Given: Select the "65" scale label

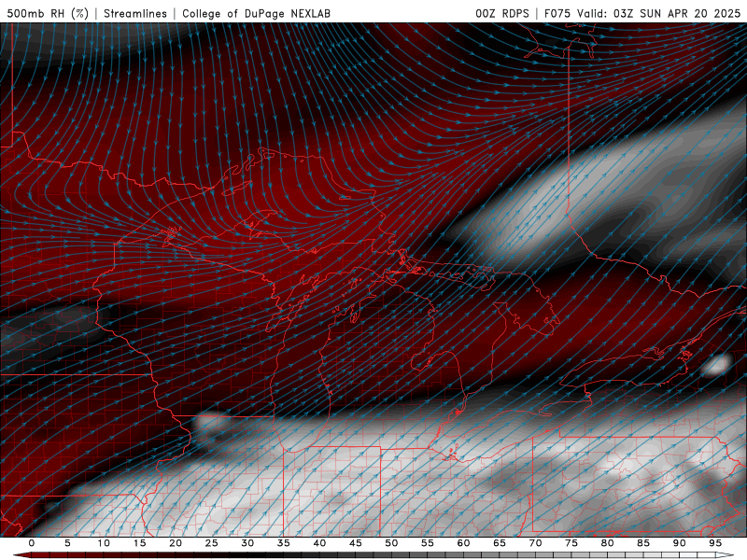Looking at the screenshot, I should point(500,543).
